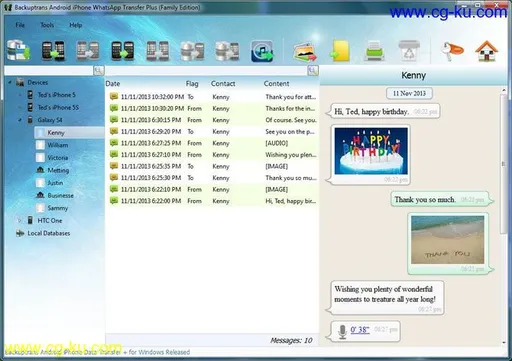
Task: Open the Tools menu
Action: point(47,25)
